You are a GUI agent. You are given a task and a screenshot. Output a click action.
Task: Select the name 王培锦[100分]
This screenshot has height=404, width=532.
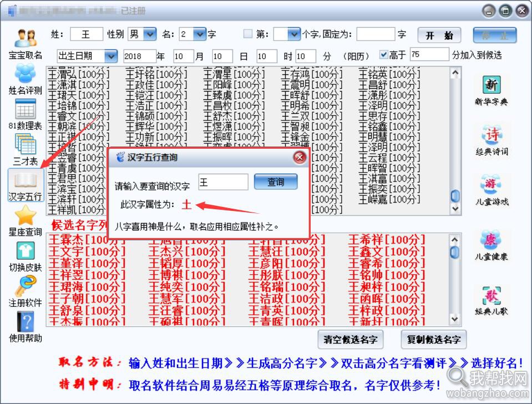pos(78,105)
